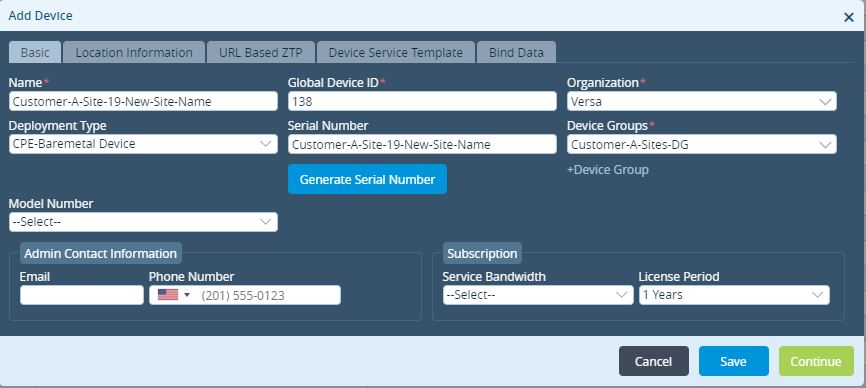Click the Serial Number input field
The width and height of the screenshot is (866, 388).
[x=422, y=144]
